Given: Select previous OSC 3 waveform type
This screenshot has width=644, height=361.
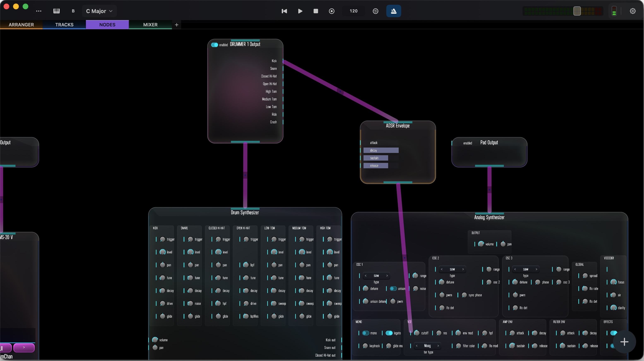Looking at the screenshot, I should (x=515, y=269).
